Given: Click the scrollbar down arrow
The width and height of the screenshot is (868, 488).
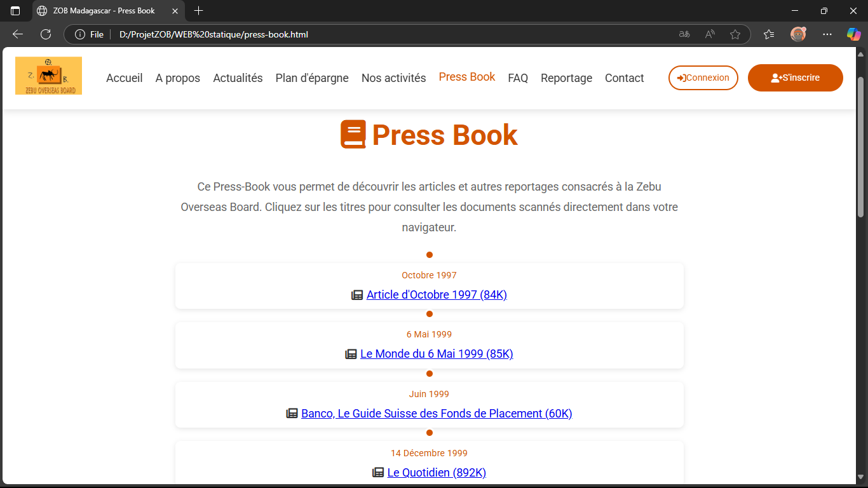Looking at the screenshot, I should tap(861, 477).
